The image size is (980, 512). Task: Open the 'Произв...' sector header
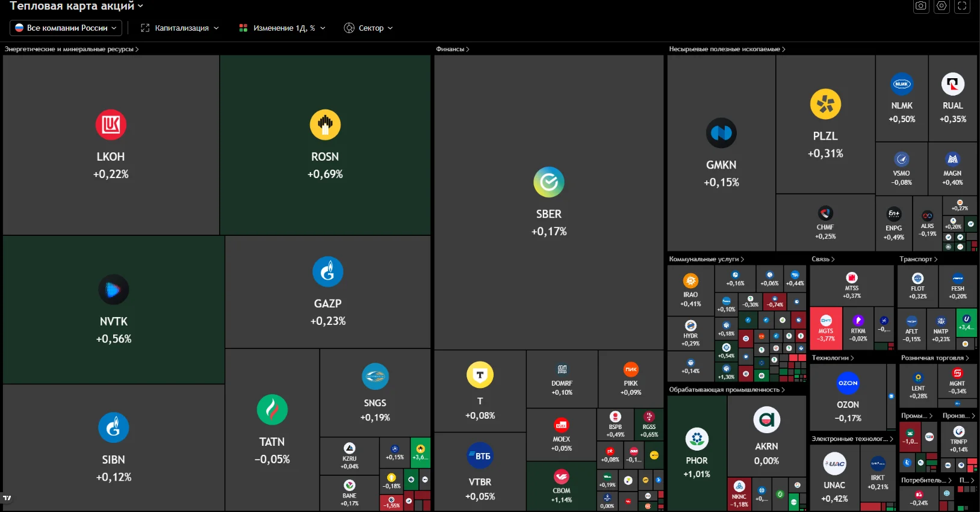[959, 416]
